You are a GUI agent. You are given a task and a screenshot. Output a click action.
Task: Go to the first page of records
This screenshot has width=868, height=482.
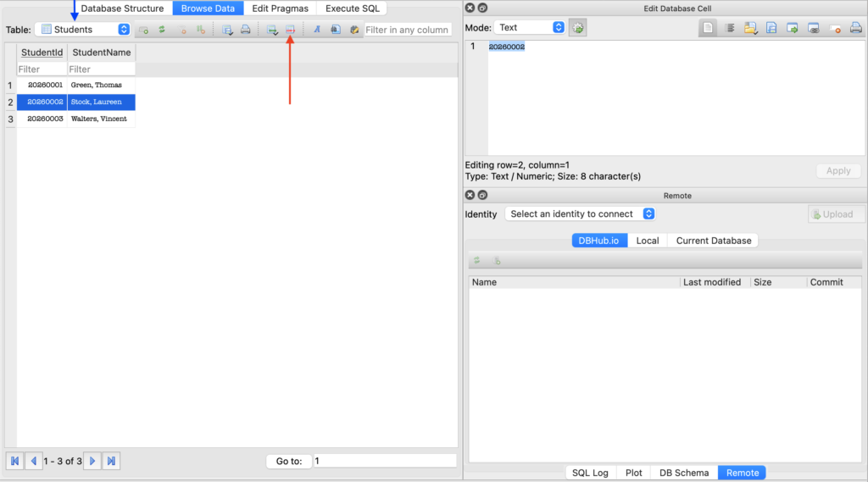tap(14, 461)
